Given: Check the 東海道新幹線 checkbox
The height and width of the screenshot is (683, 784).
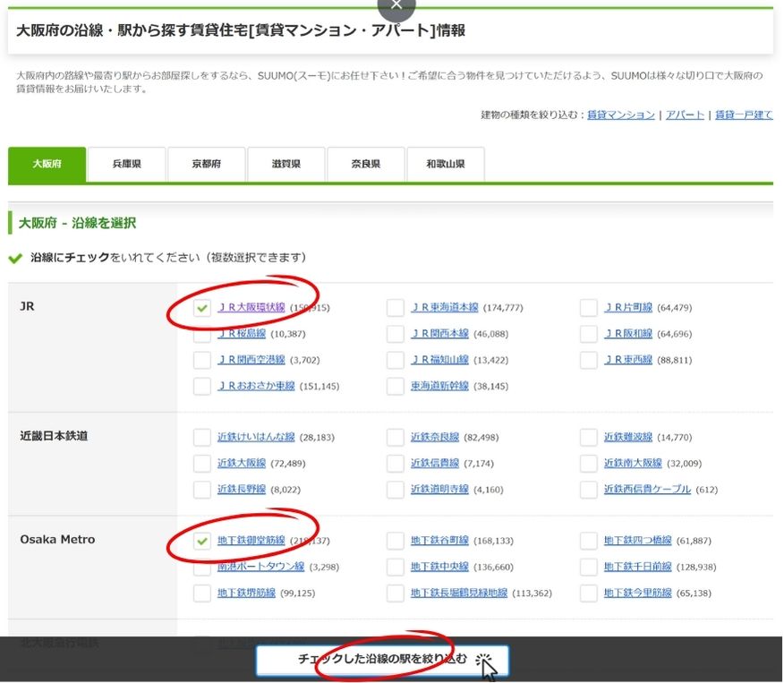Looking at the screenshot, I should 396,387.
